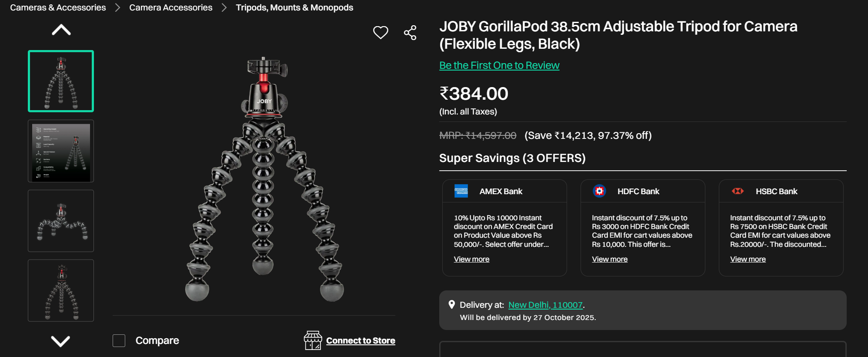Click the HSBC Bank logo icon
The image size is (868, 357).
tap(738, 191)
